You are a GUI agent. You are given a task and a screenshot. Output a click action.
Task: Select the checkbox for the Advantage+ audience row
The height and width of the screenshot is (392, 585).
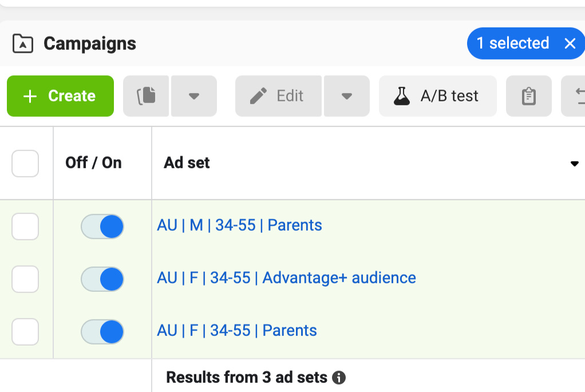click(25, 279)
